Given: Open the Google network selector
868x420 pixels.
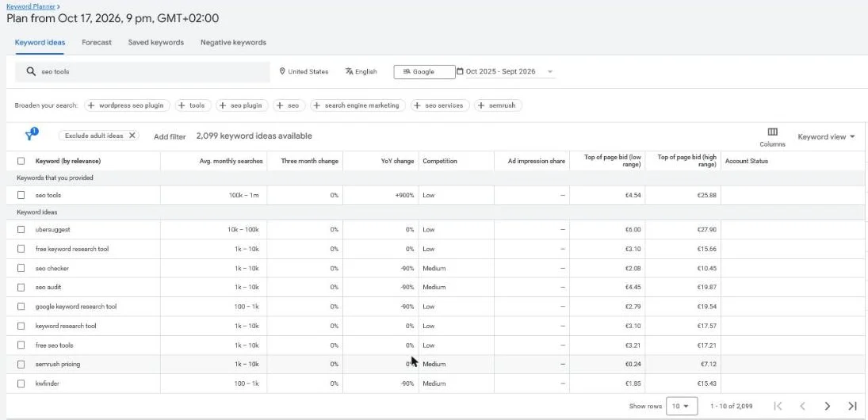Looking at the screenshot, I should [424, 72].
